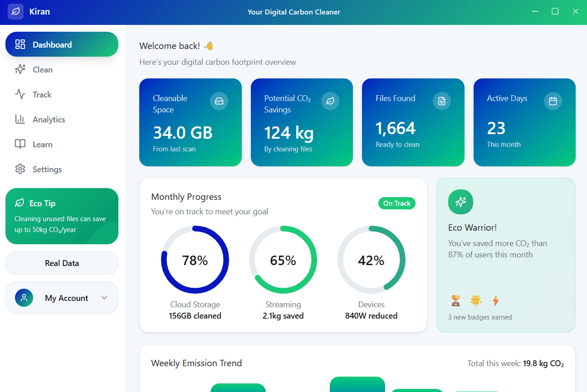Screen dimensions: 587x392
Task: Open the Learn book icon
Action: (x=20, y=144)
